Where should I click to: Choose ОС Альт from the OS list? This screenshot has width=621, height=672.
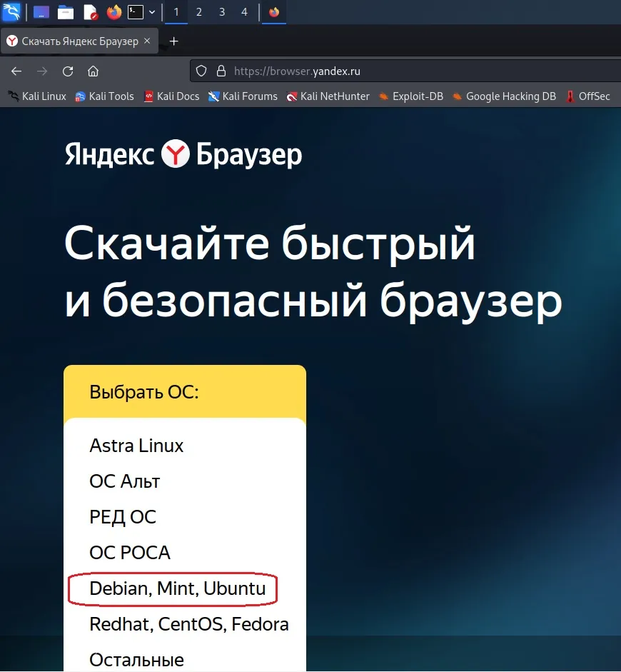click(125, 481)
